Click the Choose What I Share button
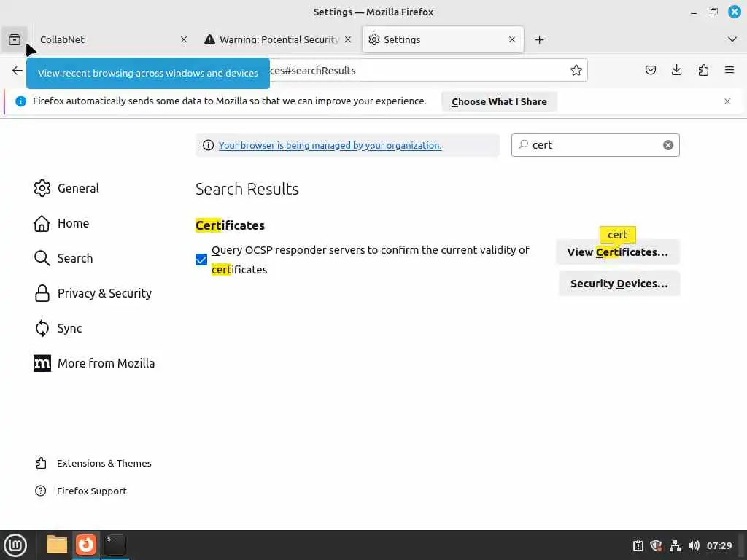The width and height of the screenshot is (747, 560). point(499,101)
